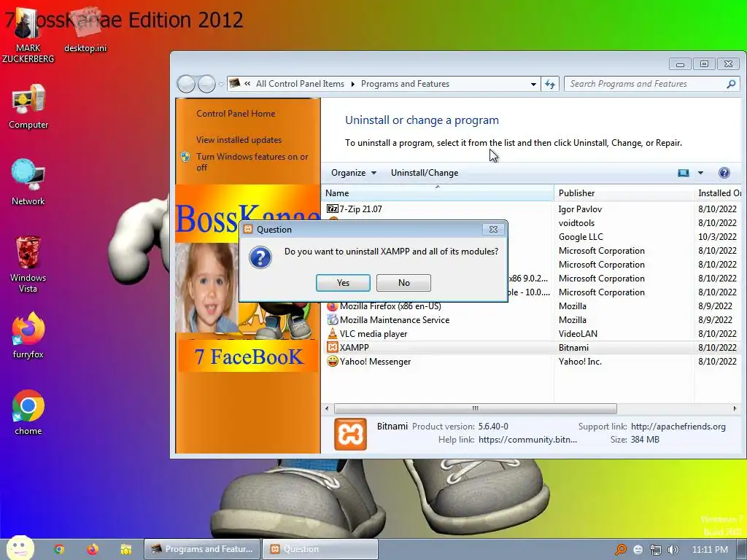This screenshot has width=747, height=560.
Task: Click the scrollbar right arrow
Action: pyautogui.click(x=735, y=408)
